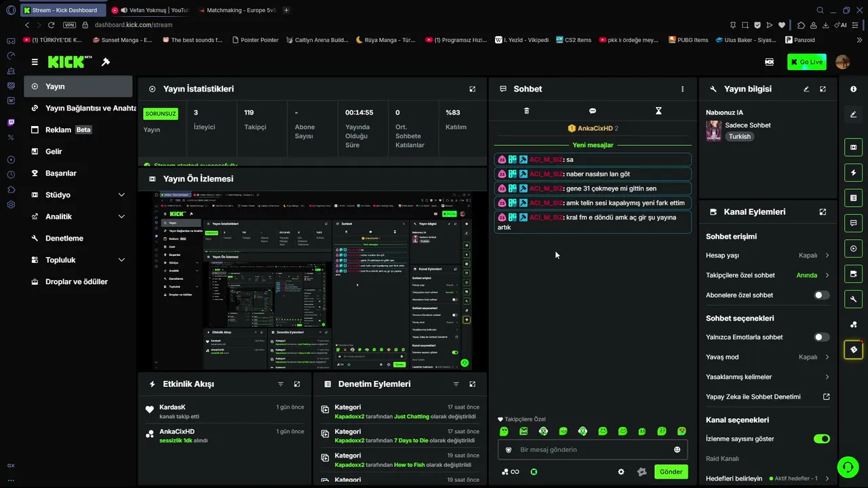Click the Twitch icon in the browser sidebar
The height and width of the screenshot is (488, 868).
11,123
